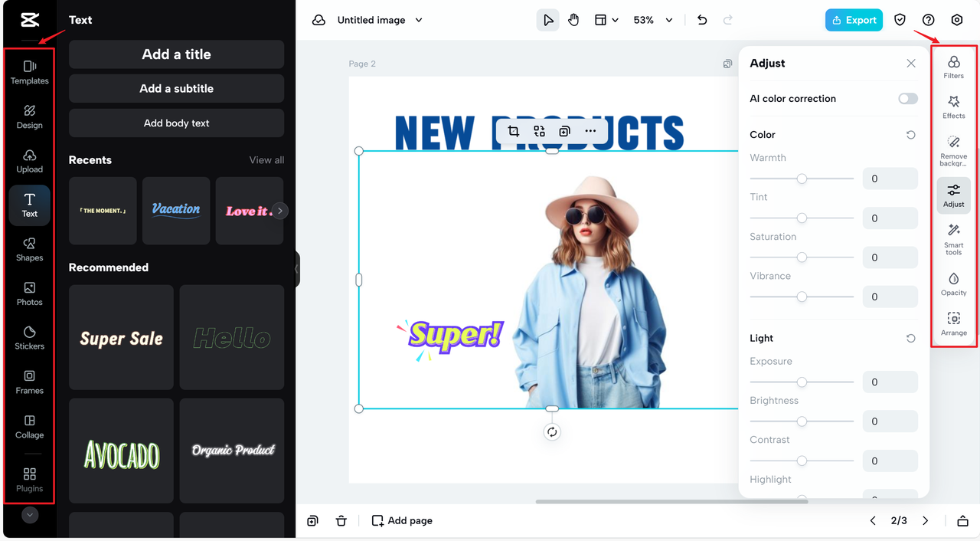
Task: Open Arrange in right toolbar
Action: (954, 323)
